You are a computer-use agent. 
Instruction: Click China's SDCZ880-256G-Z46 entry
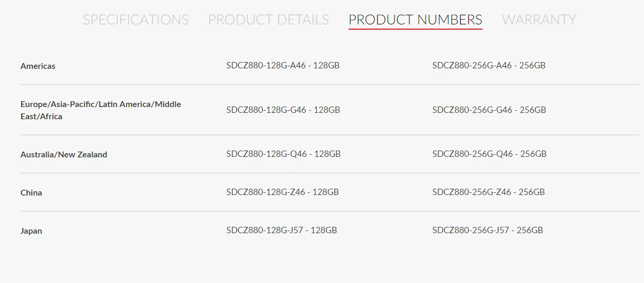488,192
